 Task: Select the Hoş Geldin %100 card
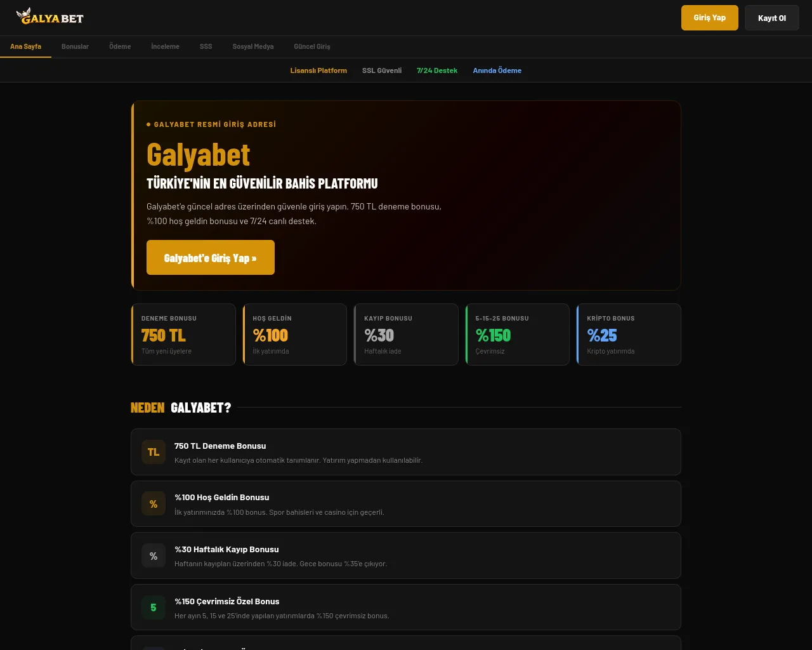coord(295,335)
